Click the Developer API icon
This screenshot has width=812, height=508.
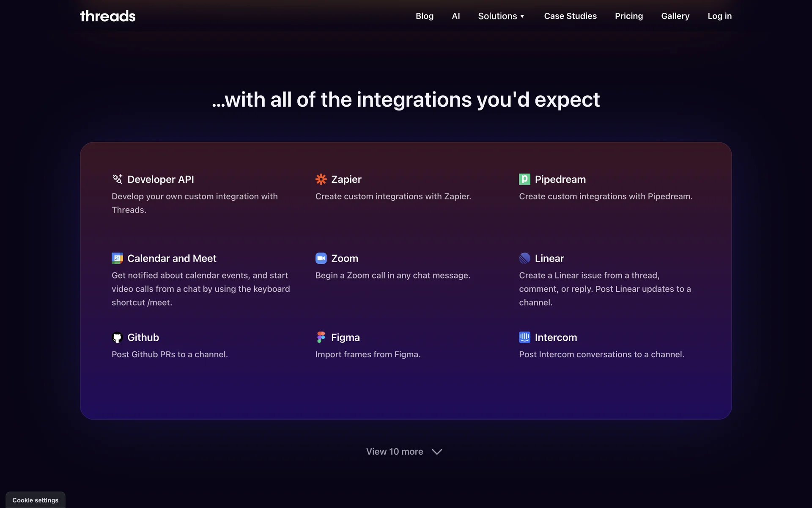(x=117, y=179)
